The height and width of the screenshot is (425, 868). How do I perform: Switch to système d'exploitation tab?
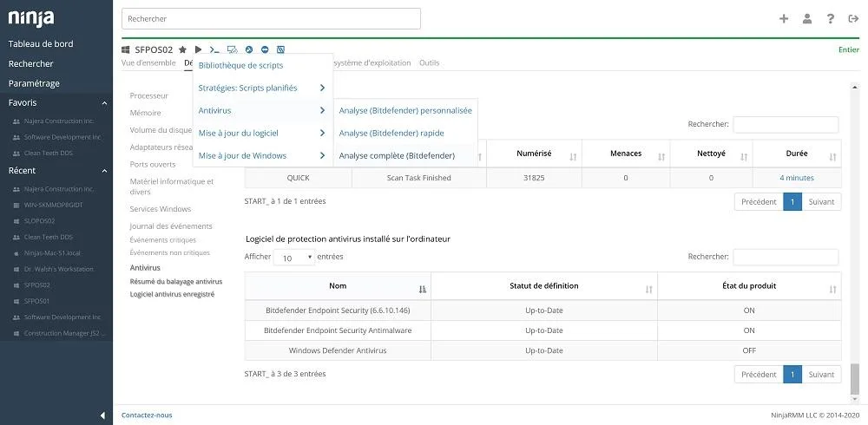(372, 62)
